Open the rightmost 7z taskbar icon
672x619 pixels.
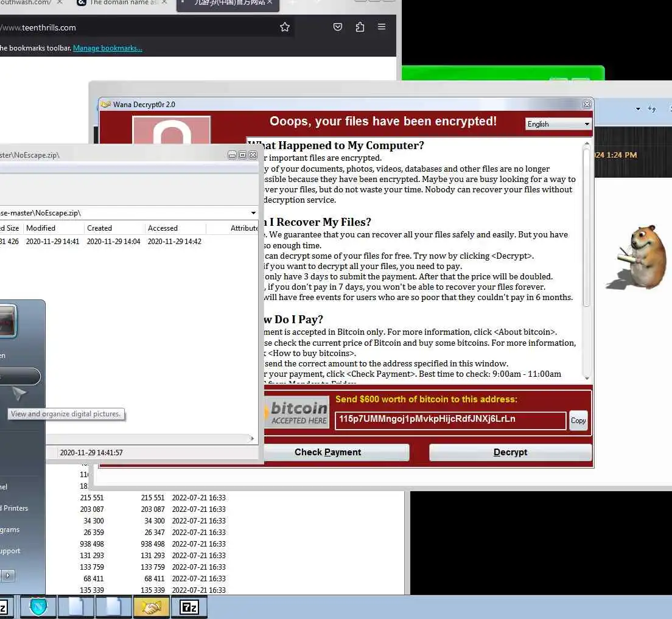(189, 607)
